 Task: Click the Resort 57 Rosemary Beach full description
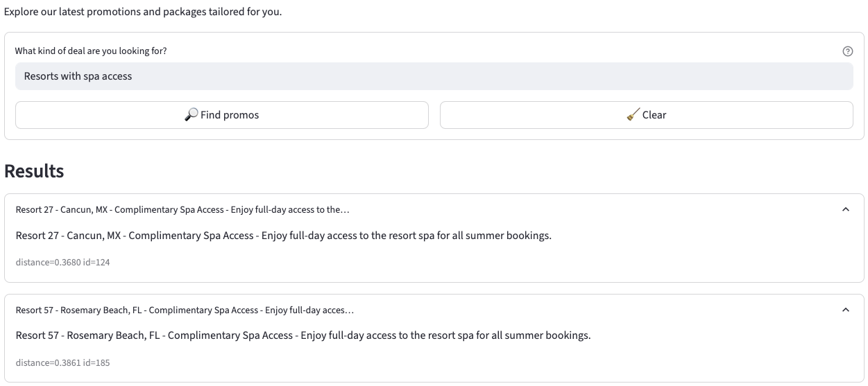click(x=303, y=335)
